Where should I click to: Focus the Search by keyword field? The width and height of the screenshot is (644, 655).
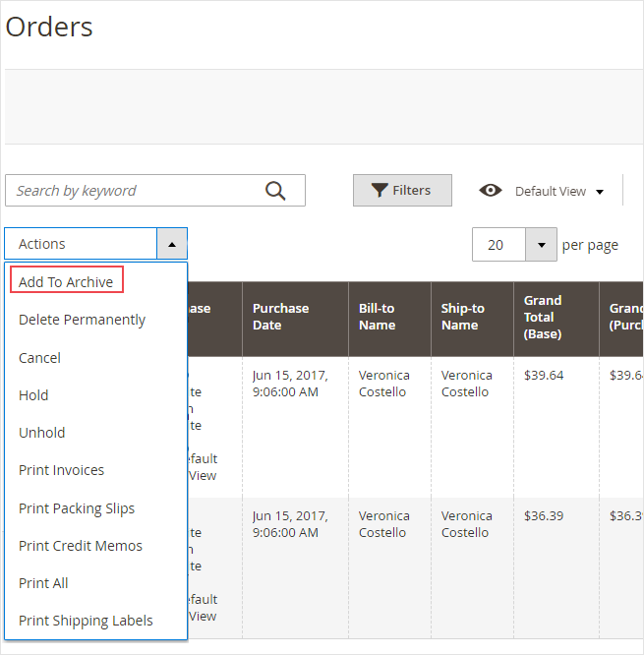(133, 191)
